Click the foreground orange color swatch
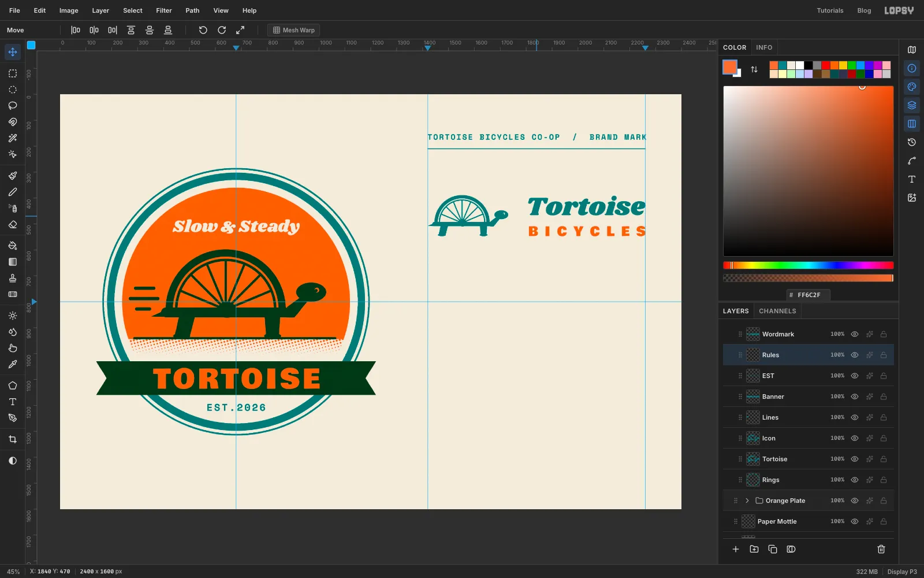Image resolution: width=924 pixels, height=578 pixels. pos(730,67)
